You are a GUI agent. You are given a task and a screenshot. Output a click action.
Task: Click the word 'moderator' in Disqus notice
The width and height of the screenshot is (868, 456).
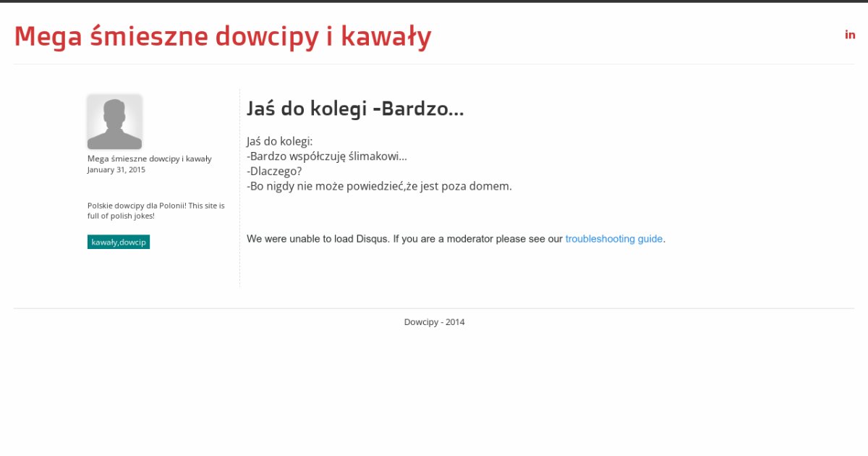tap(471, 239)
